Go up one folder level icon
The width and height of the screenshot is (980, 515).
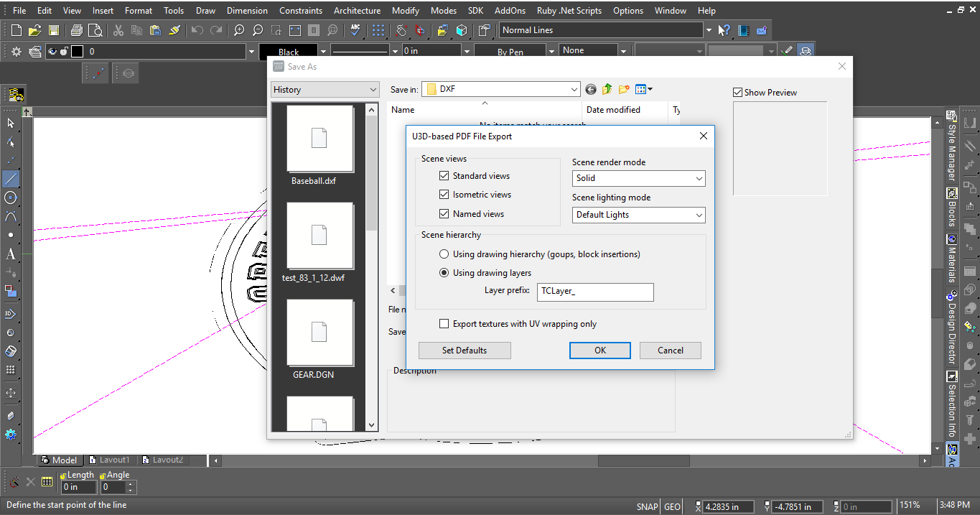point(607,89)
